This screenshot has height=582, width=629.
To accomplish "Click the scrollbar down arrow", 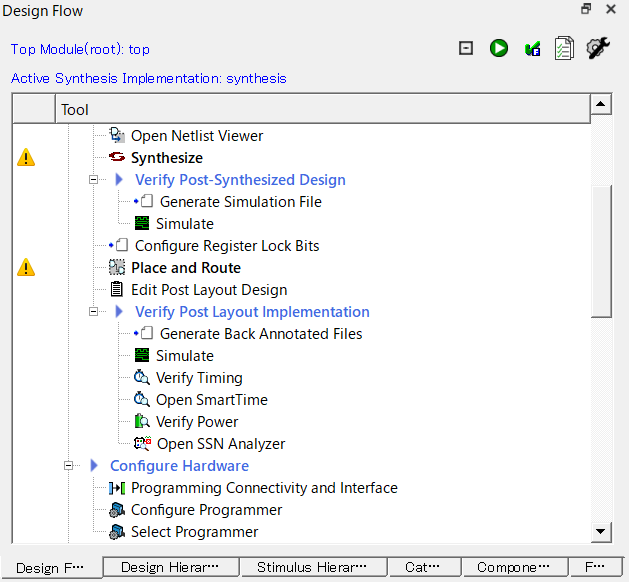I will pyautogui.click(x=600, y=532).
